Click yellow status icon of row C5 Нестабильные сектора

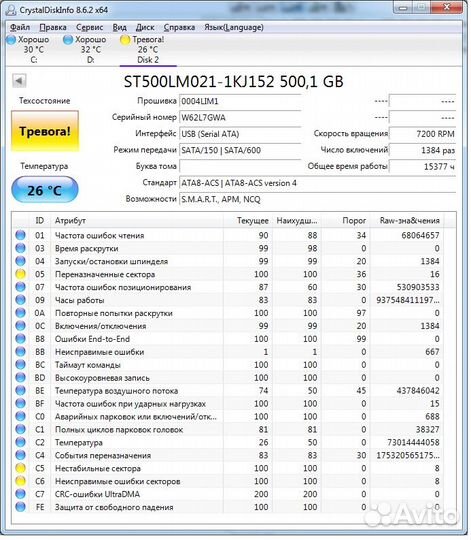tap(21, 468)
